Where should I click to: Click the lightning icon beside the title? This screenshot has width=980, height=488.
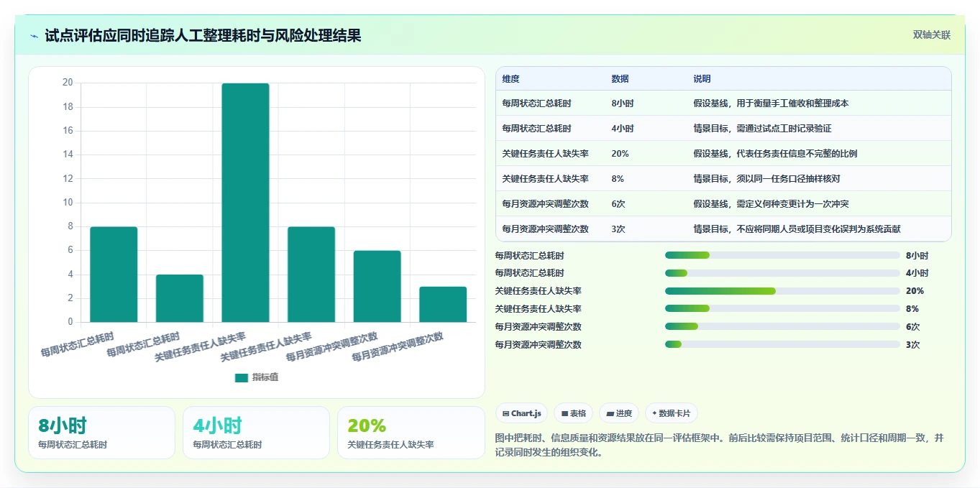click(35, 35)
